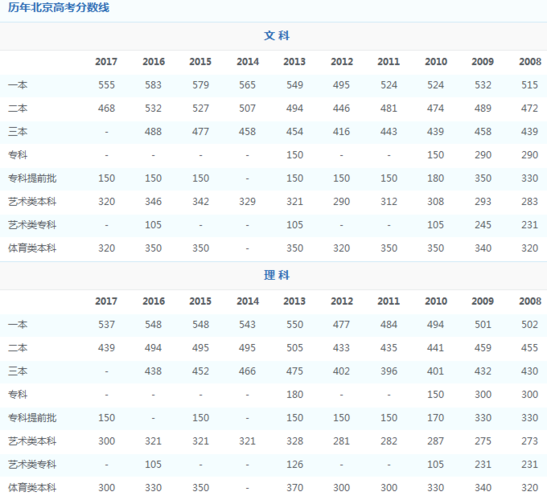The image size is (547, 500).
Task: Select the 文科 section header
Action: coord(277,36)
